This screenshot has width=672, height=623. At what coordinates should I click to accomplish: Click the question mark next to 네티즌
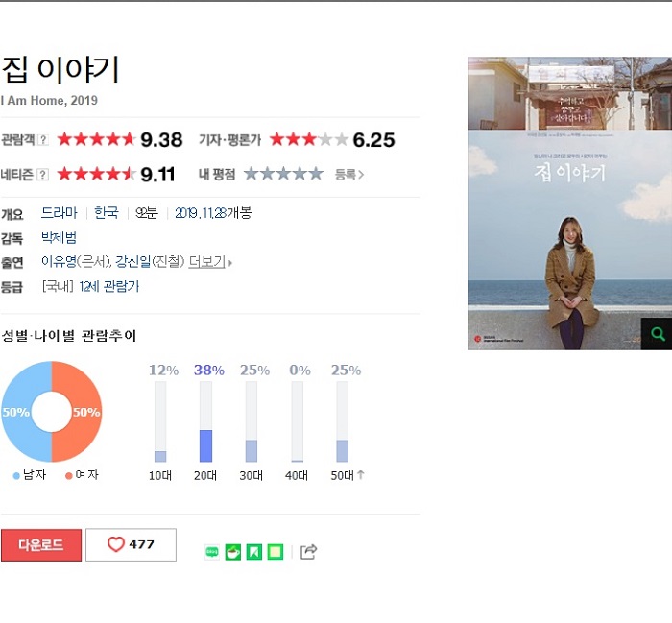[x=43, y=175]
